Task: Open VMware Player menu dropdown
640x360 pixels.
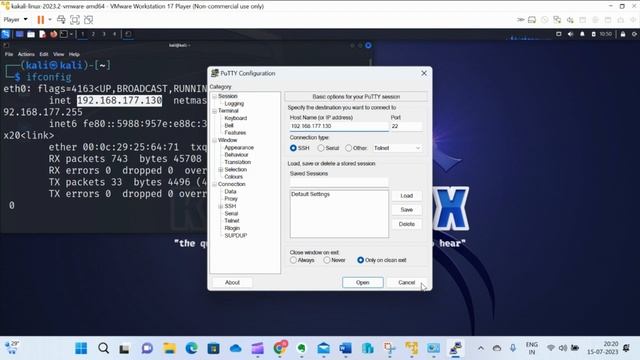Action: (x=16, y=20)
